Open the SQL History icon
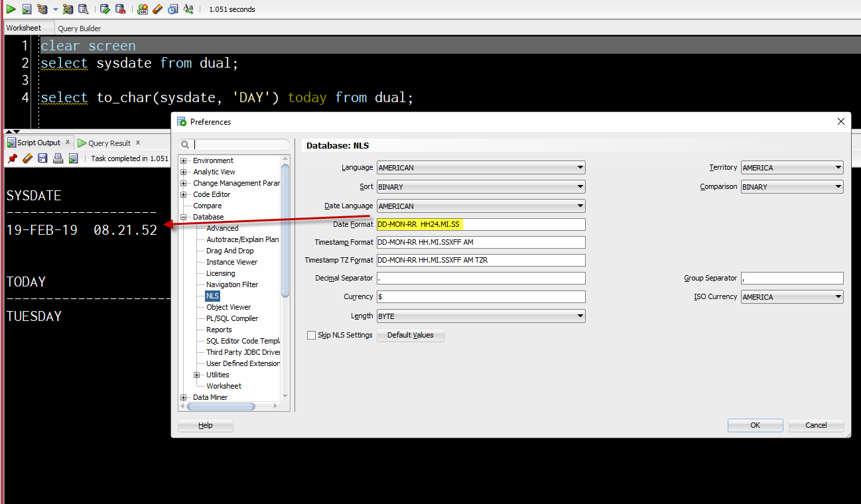The width and height of the screenshot is (861, 504). [x=172, y=9]
